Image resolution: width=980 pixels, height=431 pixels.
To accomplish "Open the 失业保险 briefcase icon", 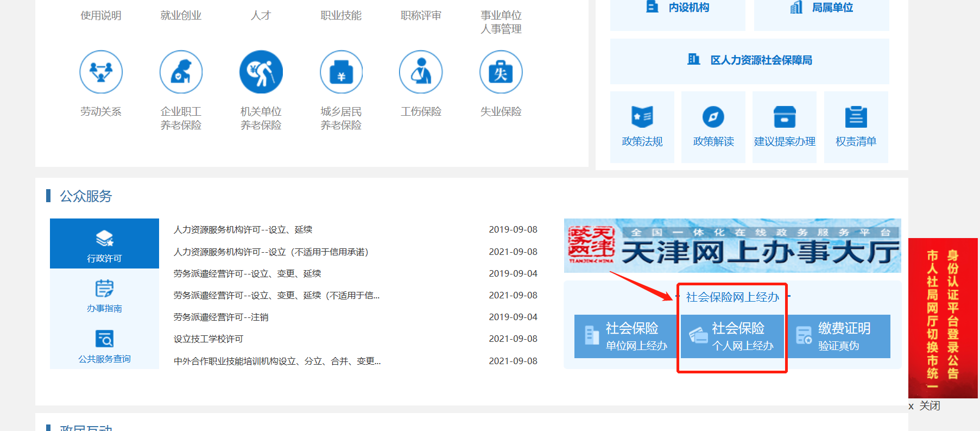I will tap(501, 72).
